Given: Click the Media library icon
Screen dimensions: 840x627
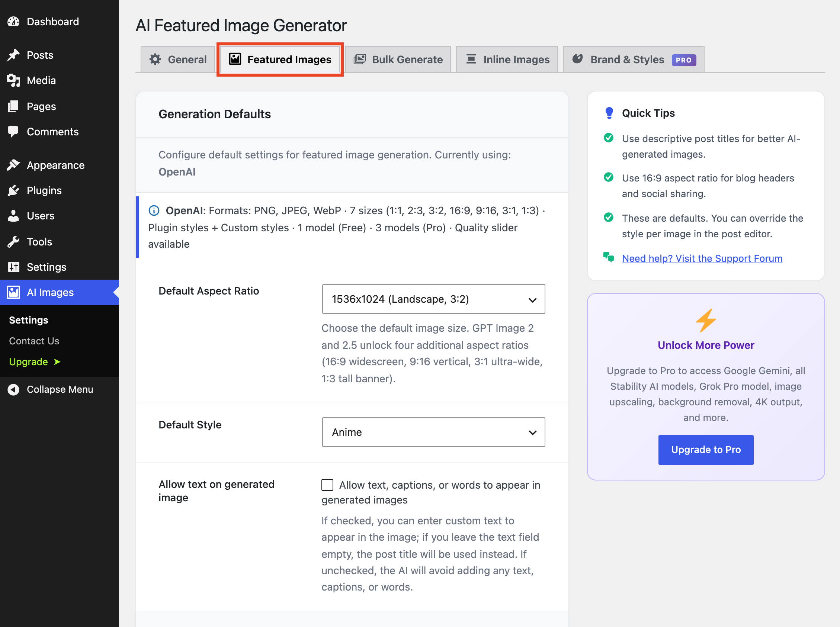Looking at the screenshot, I should (13, 80).
